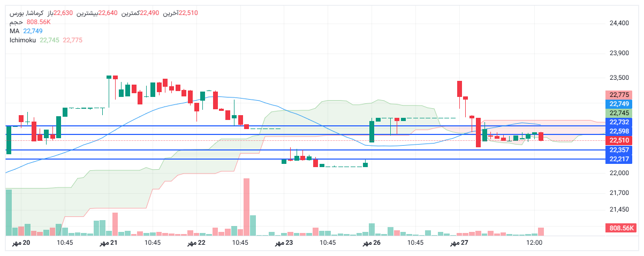Select the 22,598 horizontal line price label
This screenshot has width=644, height=256.
tap(619, 131)
